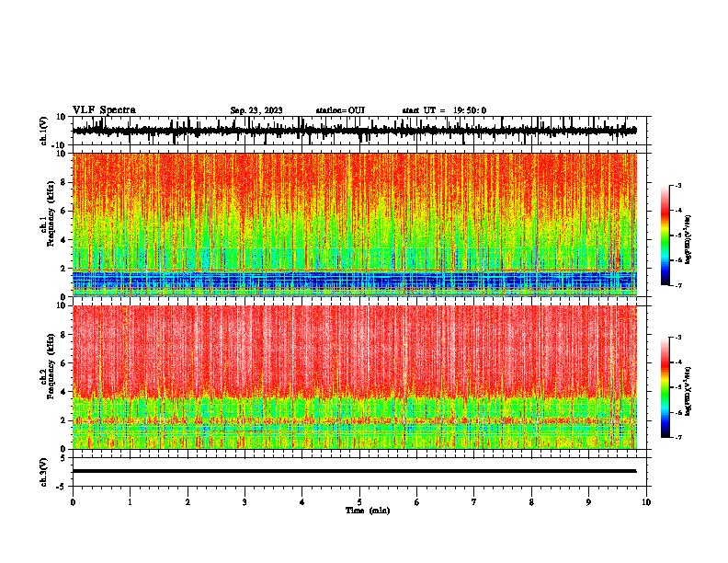Viewport: 728px width, 563px height.
Task: Click the time axis tick label '1'
Action: 130,502
